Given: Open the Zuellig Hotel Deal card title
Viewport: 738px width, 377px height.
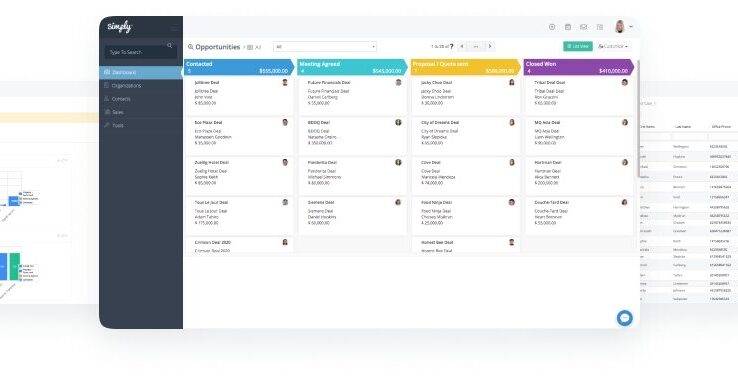Looking at the screenshot, I should click(x=211, y=162).
